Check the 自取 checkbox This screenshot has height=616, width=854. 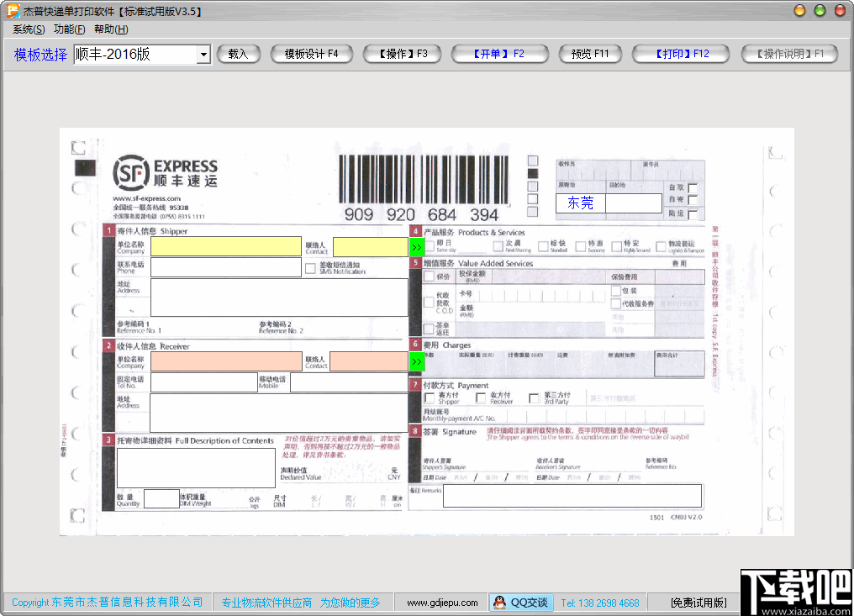tap(693, 188)
